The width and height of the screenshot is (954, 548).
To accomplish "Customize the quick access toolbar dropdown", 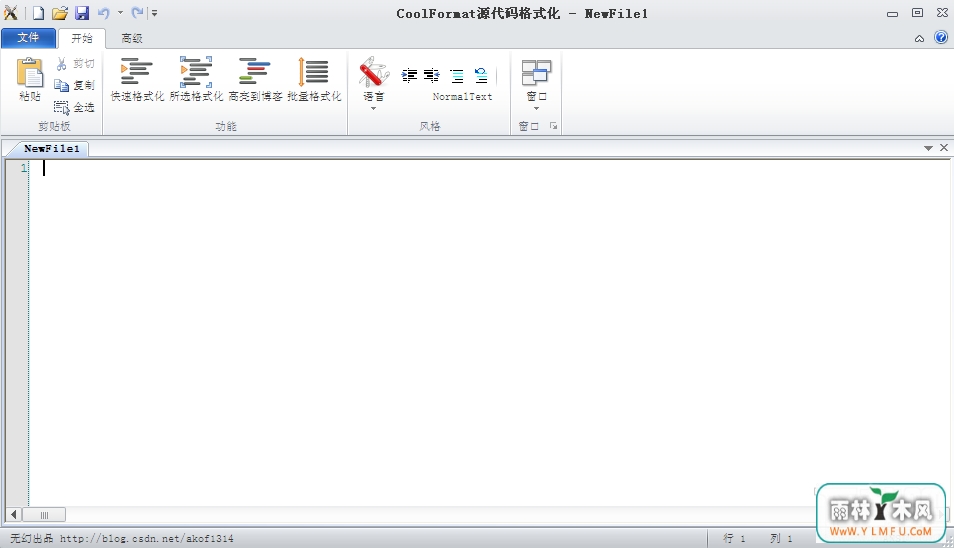I will tap(155, 13).
